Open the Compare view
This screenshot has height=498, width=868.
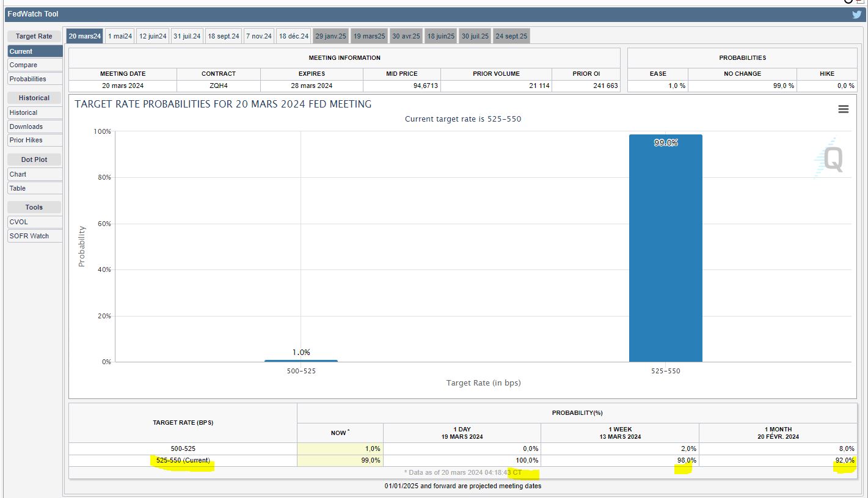(35, 65)
